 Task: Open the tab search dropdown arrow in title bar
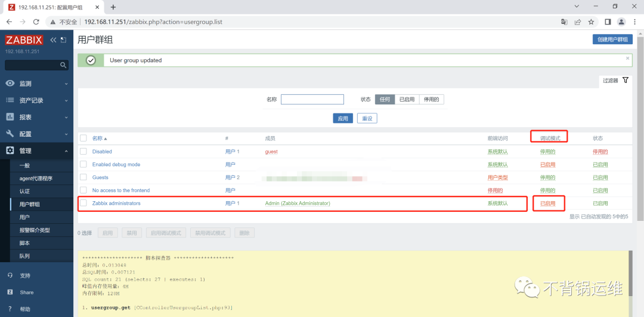(577, 6)
